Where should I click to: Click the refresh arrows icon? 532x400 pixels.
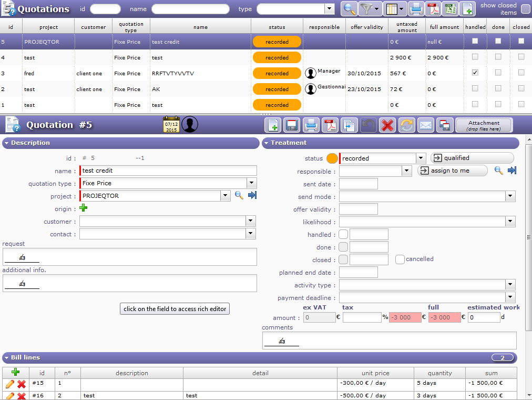pyautogui.click(x=406, y=125)
